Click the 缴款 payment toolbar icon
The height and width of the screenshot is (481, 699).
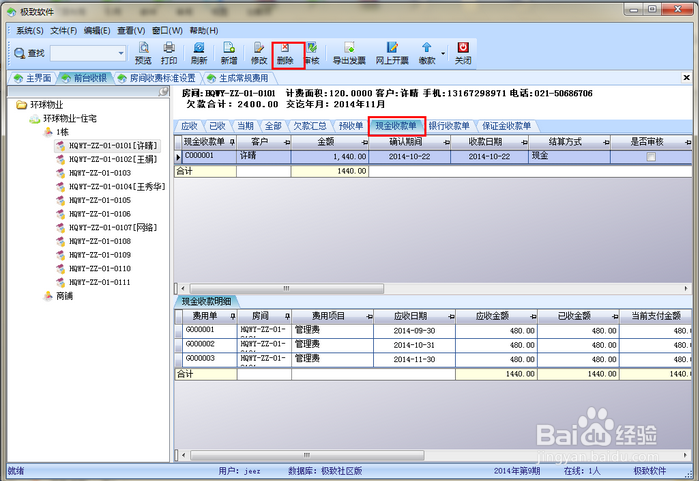[x=427, y=48]
